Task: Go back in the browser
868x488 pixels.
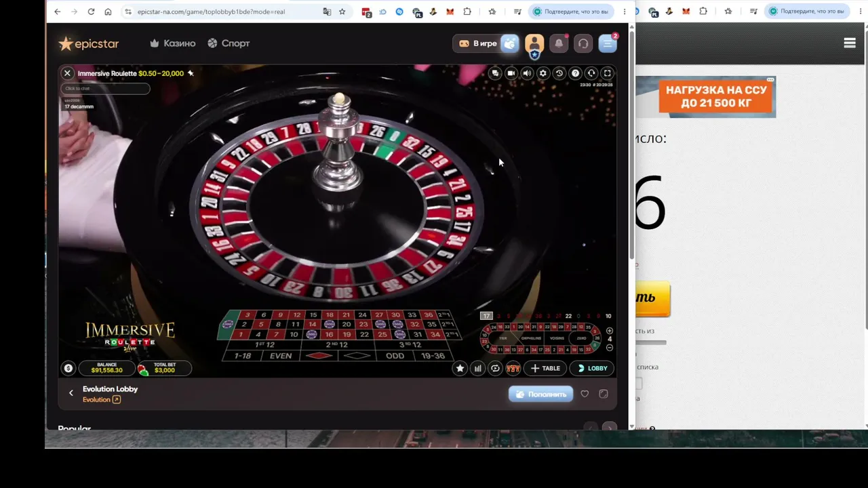Action: point(57,12)
